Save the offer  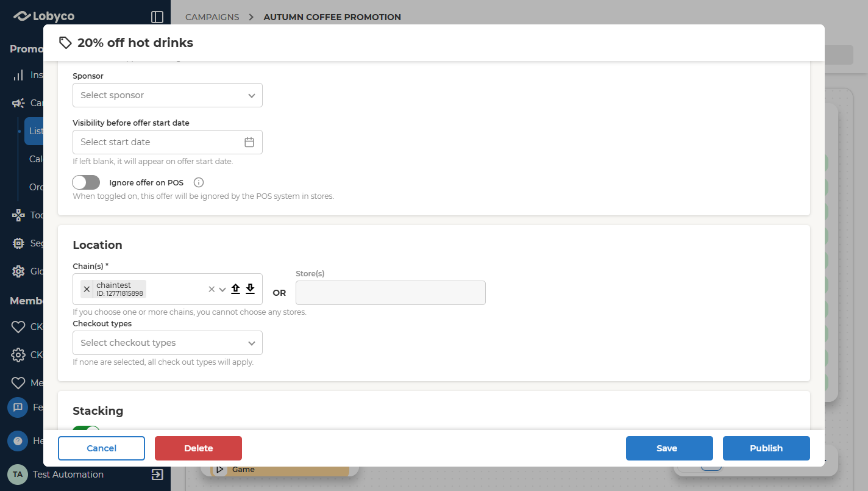669,448
